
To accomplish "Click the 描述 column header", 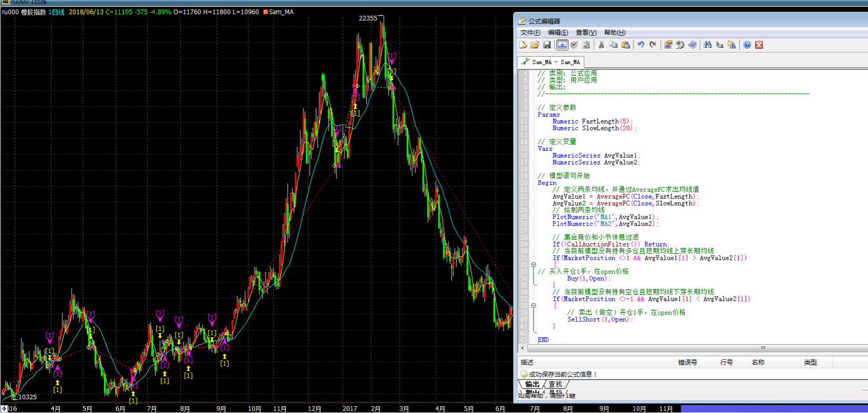I will [527, 363].
